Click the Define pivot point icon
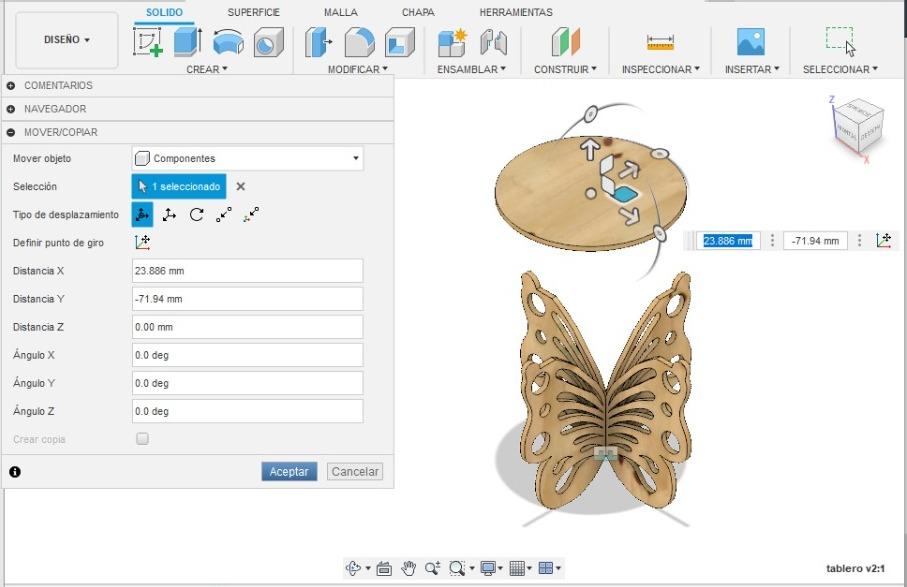 [142, 242]
